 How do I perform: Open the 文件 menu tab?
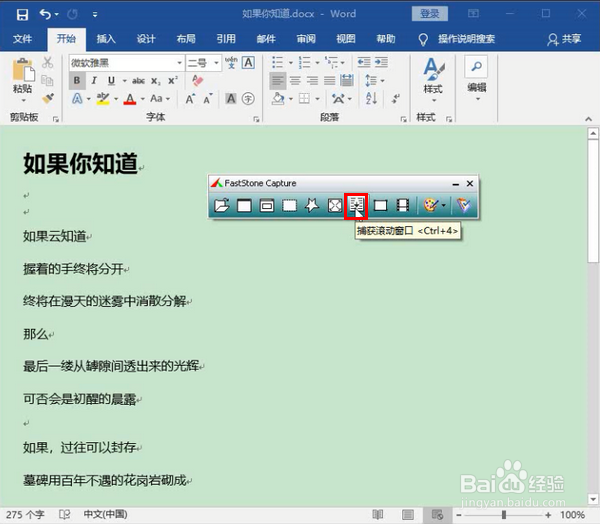click(22, 39)
